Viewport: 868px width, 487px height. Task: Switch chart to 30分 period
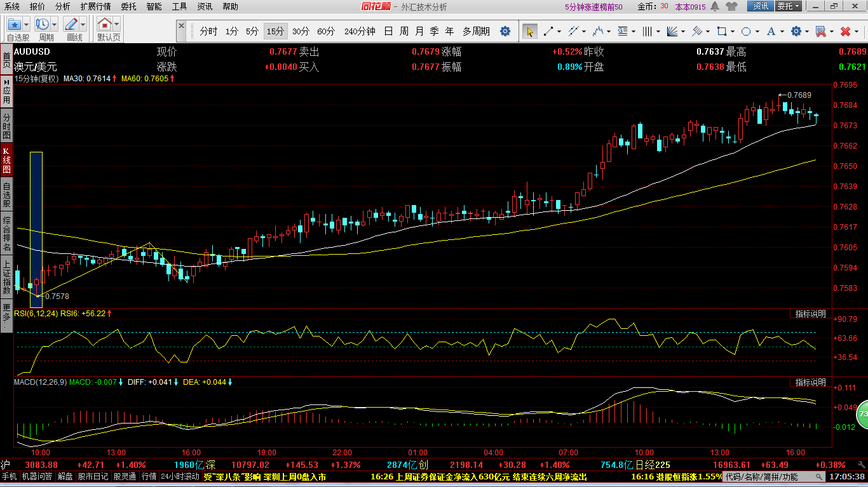coord(301,31)
